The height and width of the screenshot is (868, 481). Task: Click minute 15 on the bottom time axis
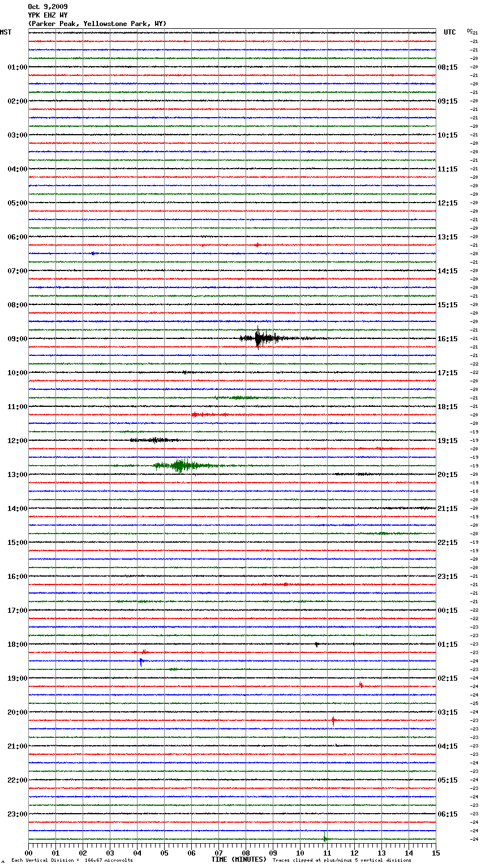click(x=436, y=853)
